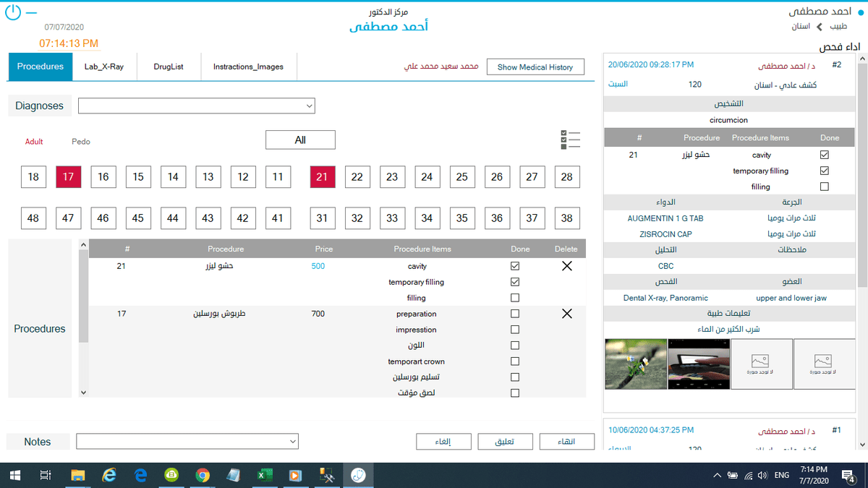Click the checklist icon above the tooth grid
The width and height of the screenshot is (868, 488).
pos(570,140)
